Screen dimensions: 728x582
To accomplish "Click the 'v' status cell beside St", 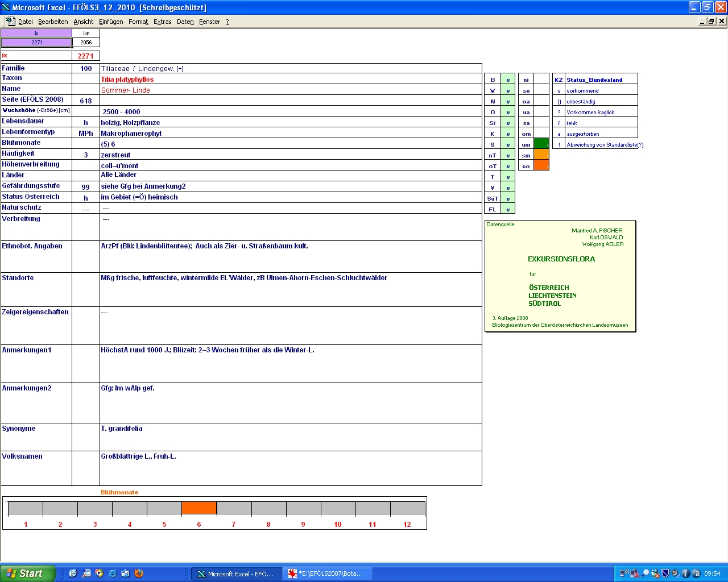I will (x=508, y=123).
